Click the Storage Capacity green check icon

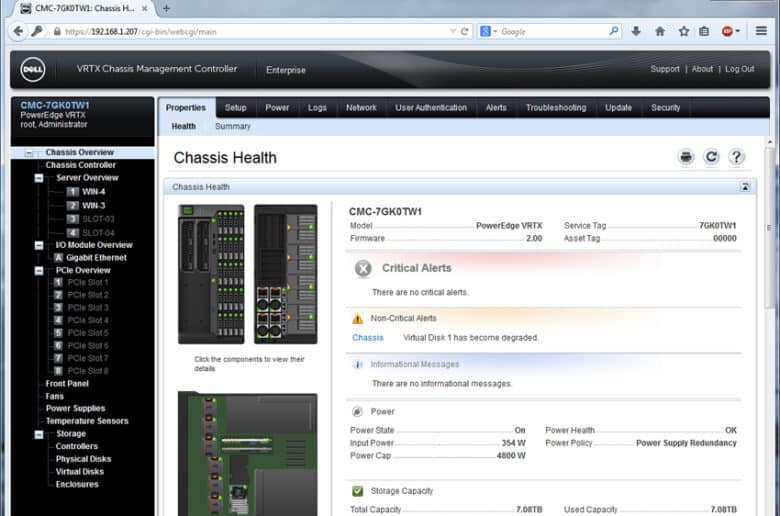[357, 491]
